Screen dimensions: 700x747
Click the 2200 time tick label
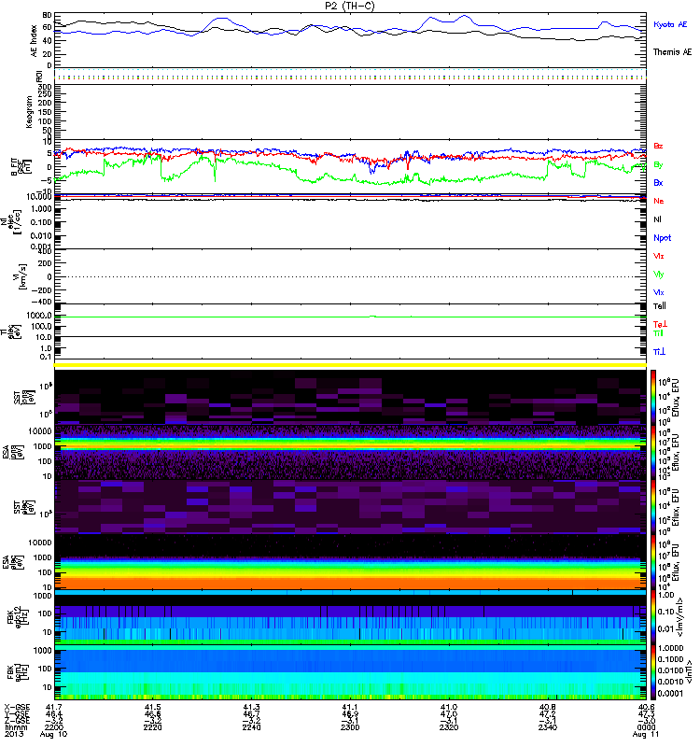click(x=53, y=727)
